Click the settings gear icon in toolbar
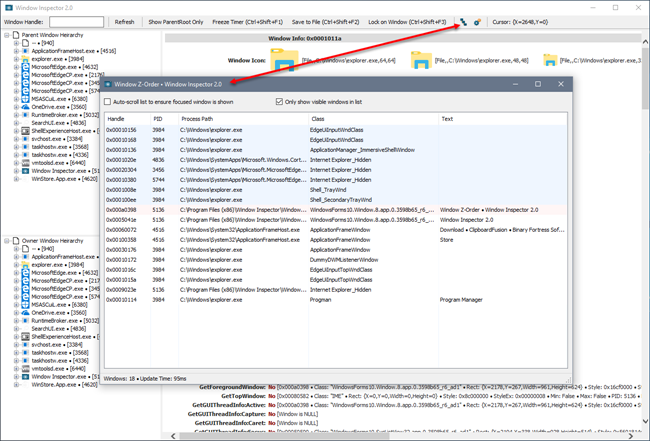Screen dimensions: 650x441 (x=477, y=21)
